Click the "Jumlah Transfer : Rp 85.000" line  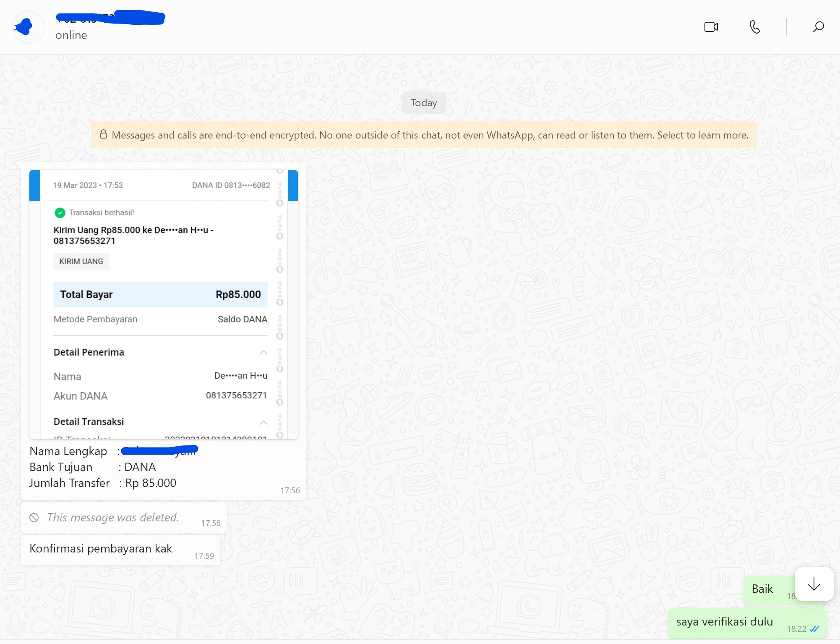(x=103, y=483)
